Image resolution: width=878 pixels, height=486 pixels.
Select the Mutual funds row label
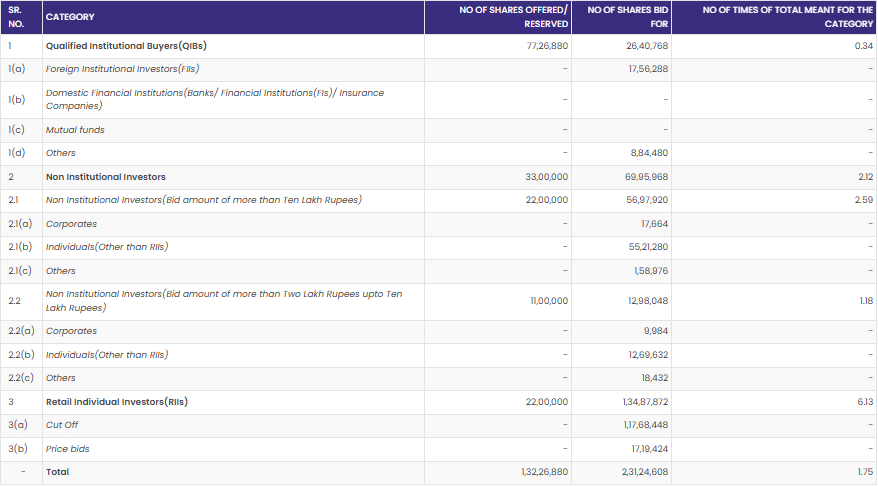coord(75,130)
